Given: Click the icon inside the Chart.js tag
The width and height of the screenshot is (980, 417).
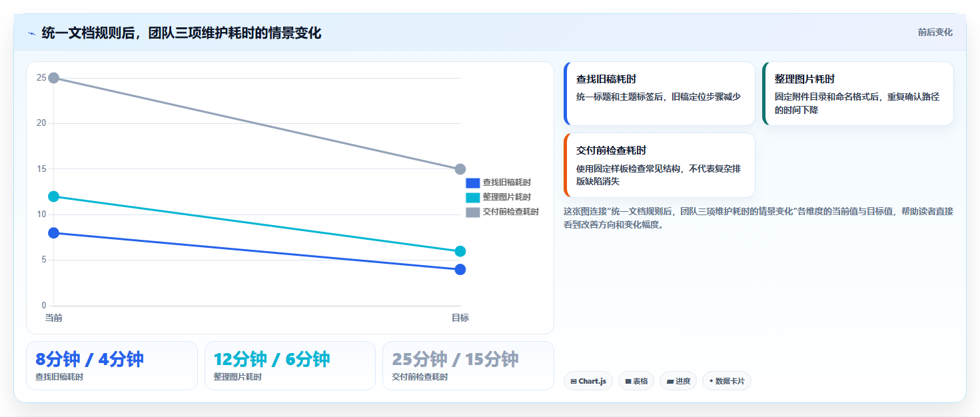Looking at the screenshot, I should point(574,382).
